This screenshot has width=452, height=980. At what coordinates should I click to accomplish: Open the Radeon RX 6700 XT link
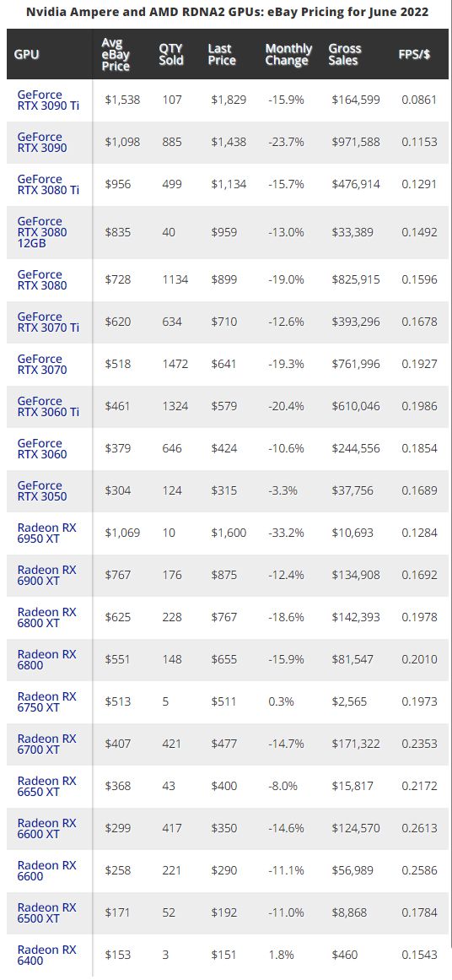click(x=47, y=744)
